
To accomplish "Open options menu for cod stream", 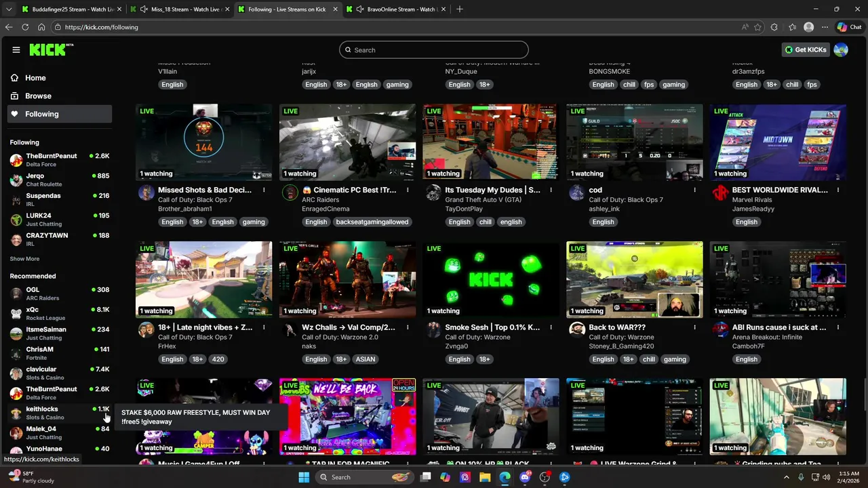I will click(694, 190).
